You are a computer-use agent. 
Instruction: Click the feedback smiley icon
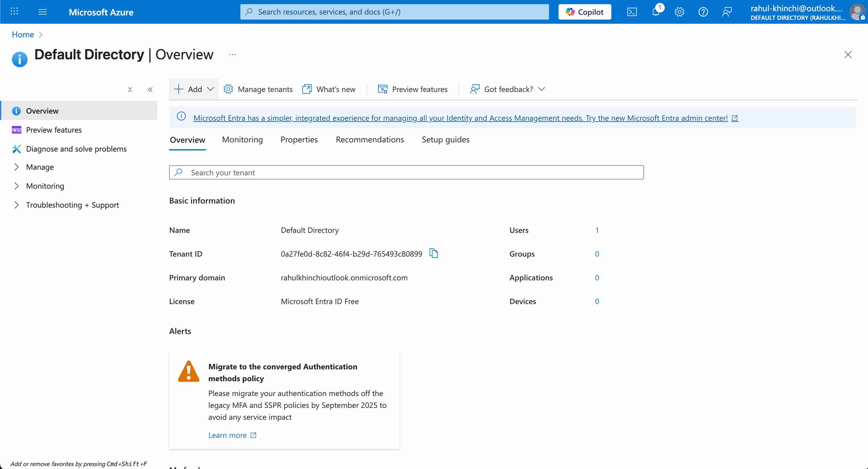coord(727,12)
